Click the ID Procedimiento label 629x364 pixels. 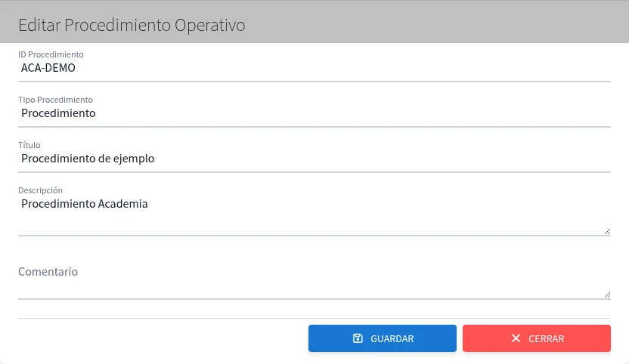point(51,54)
